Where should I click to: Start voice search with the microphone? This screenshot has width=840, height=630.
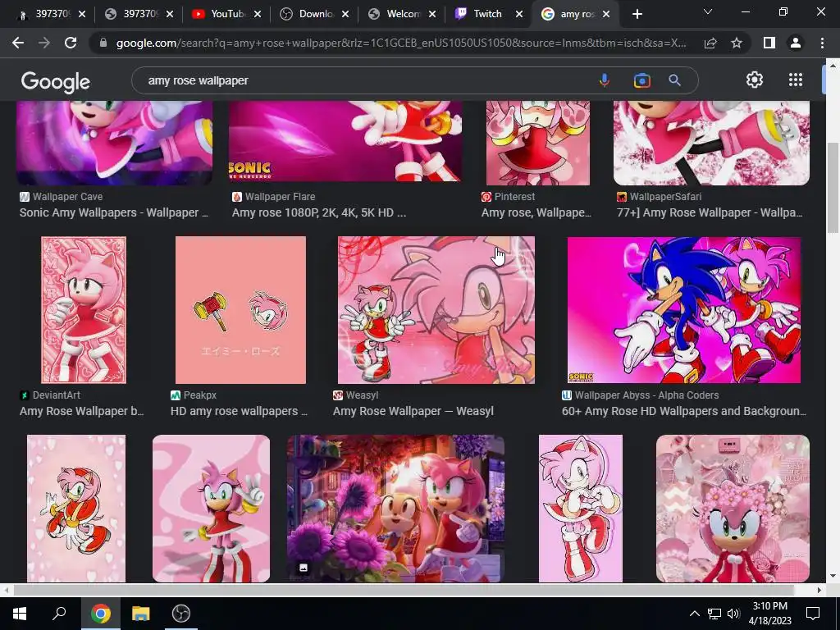point(605,80)
